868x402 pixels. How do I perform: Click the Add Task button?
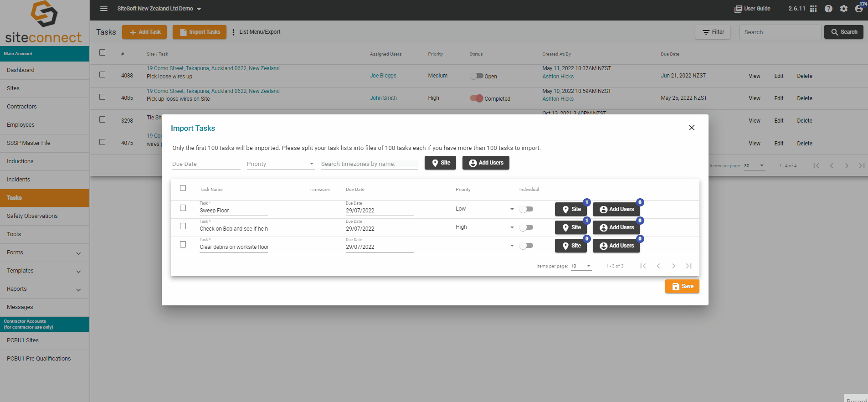click(x=144, y=32)
